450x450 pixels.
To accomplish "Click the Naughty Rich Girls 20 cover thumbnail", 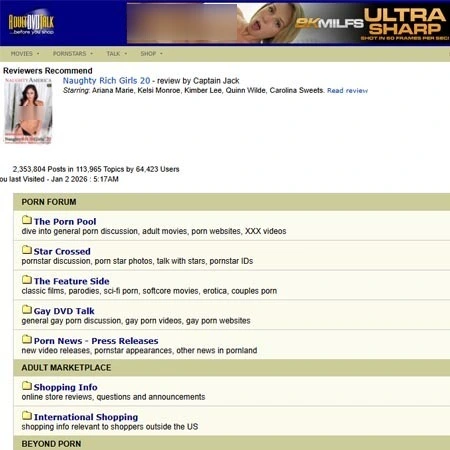I will point(28,110).
